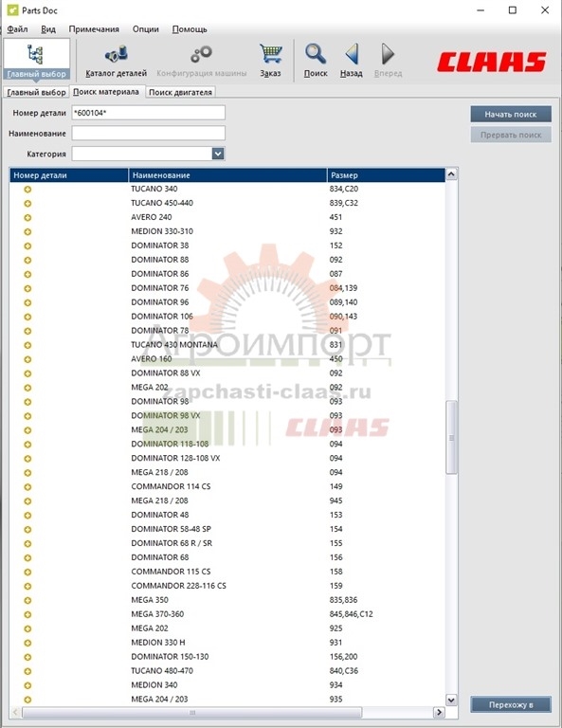This screenshot has width=562, height=728.
Task: Select the DOMINATOR 58-48 SP row
Action: [227, 529]
